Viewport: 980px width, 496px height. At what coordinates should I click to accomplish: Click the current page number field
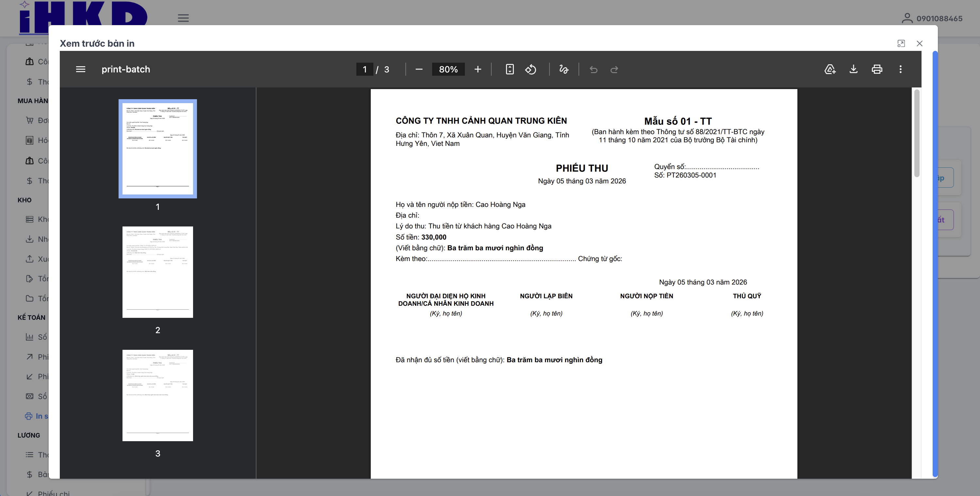tap(365, 69)
